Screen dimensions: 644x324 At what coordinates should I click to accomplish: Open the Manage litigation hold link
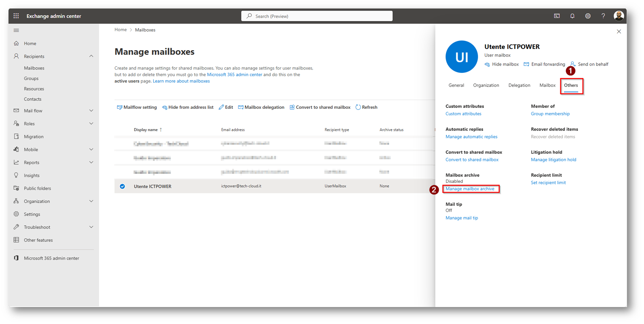553,160
